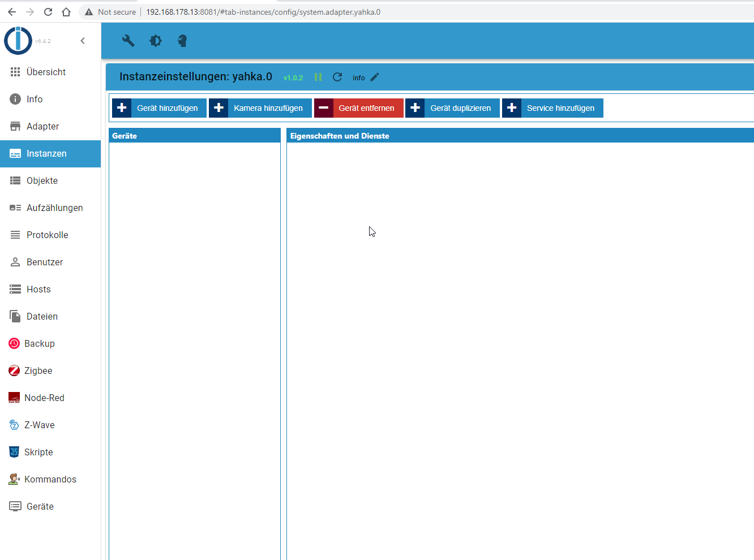Go to the Adapter page
This screenshot has height=560, width=754.
(50, 126)
